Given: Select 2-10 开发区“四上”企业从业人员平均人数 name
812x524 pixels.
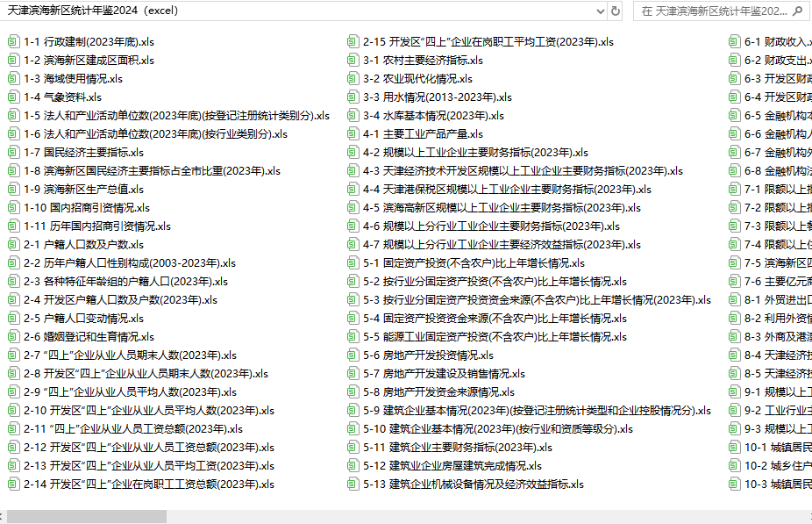Looking at the screenshot, I should 148,411.
